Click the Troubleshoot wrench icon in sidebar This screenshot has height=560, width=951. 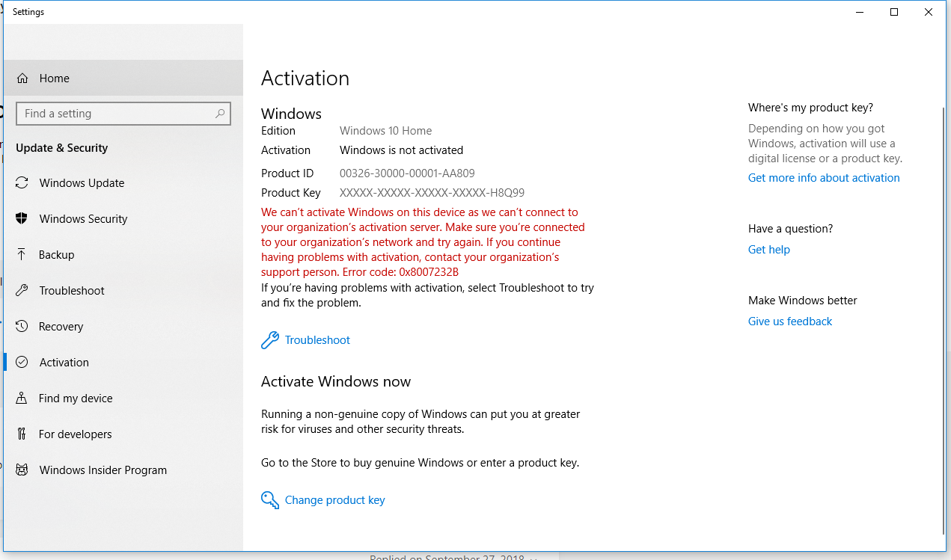[x=22, y=291]
